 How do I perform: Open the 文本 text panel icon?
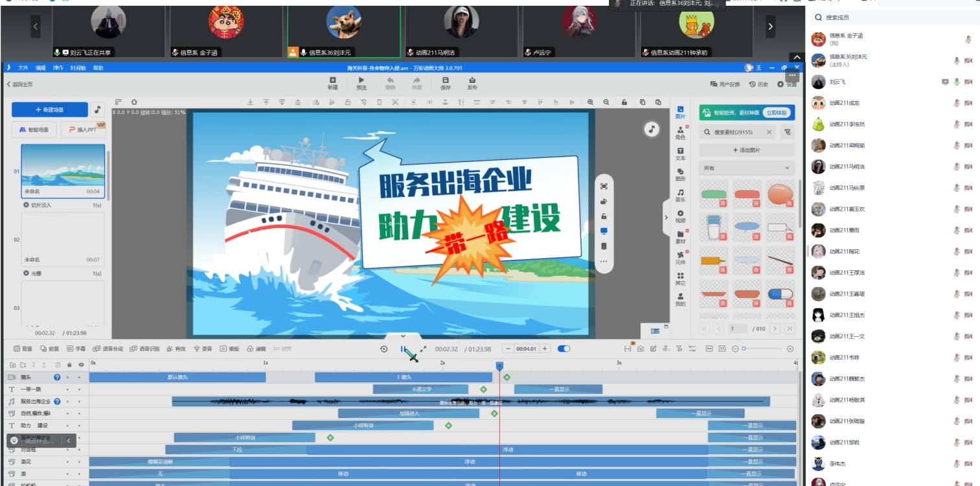[680, 154]
